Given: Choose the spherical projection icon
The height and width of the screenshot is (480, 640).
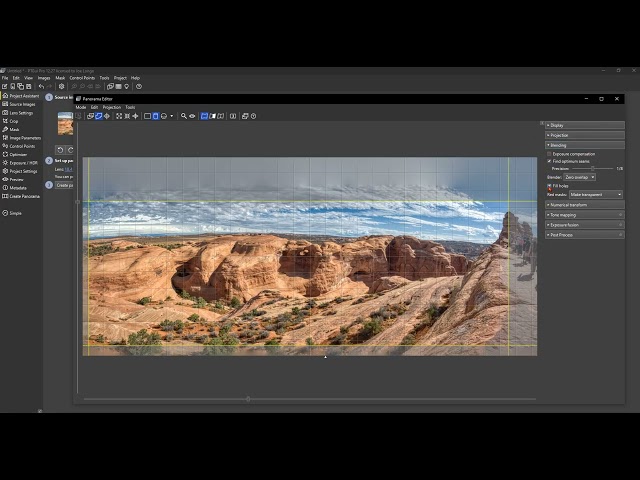Looking at the screenshot, I should click(x=164, y=116).
